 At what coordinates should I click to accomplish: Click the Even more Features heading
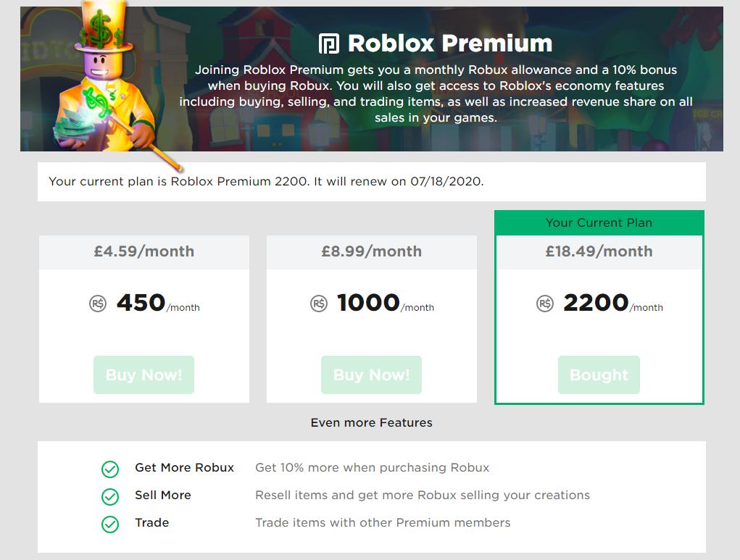(x=371, y=422)
